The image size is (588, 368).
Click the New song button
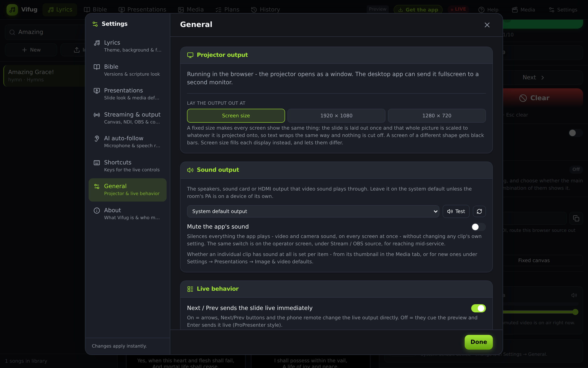coord(31,50)
